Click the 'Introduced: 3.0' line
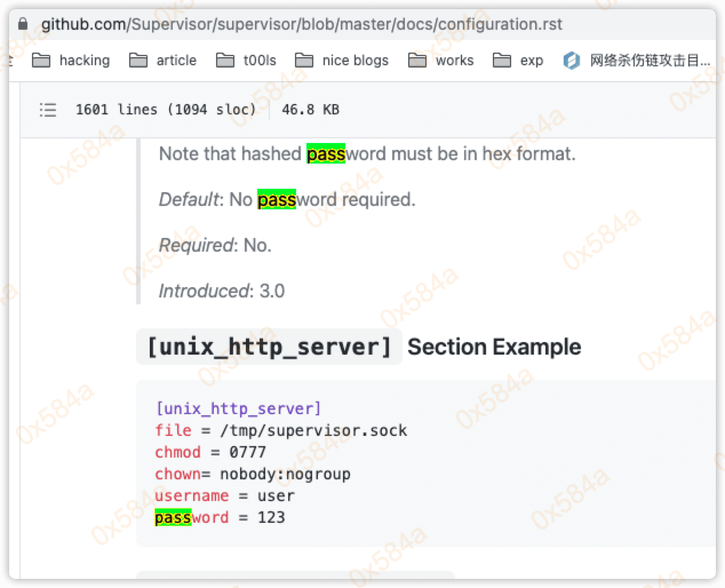Image resolution: width=725 pixels, height=588 pixels. tap(221, 291)
